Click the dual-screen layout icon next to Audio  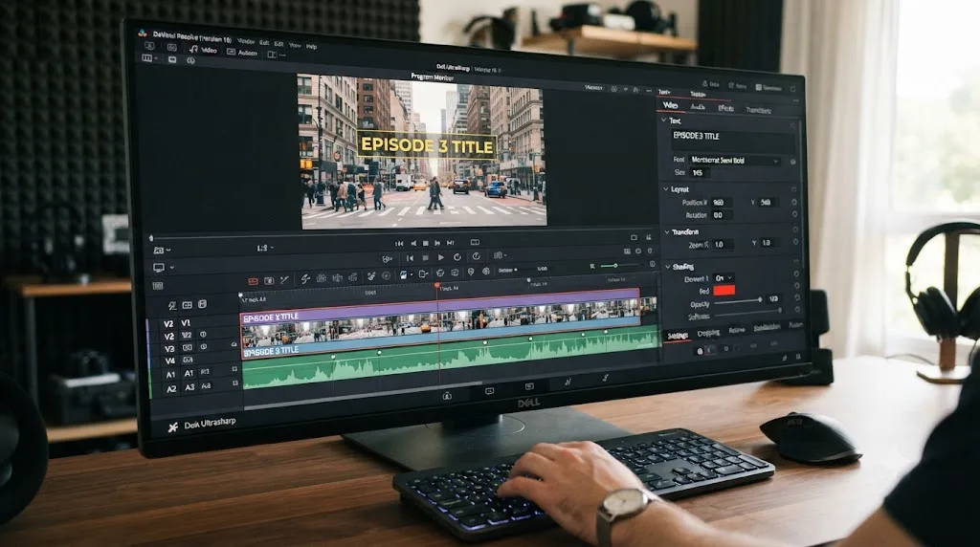click(272, 55)
